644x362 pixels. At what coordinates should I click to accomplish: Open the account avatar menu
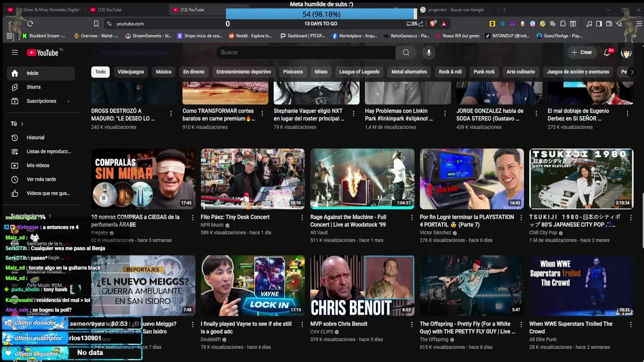click(x=626, y=52)
